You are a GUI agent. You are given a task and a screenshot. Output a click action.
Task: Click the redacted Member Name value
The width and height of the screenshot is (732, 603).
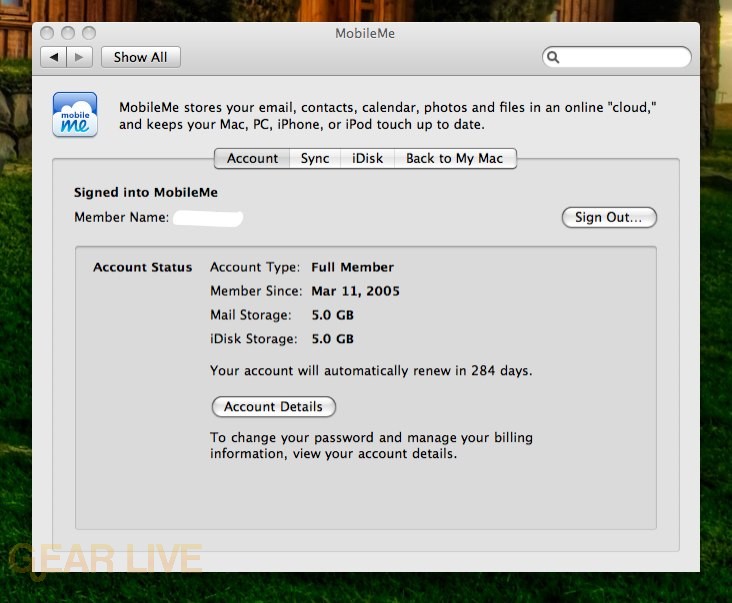209,217
